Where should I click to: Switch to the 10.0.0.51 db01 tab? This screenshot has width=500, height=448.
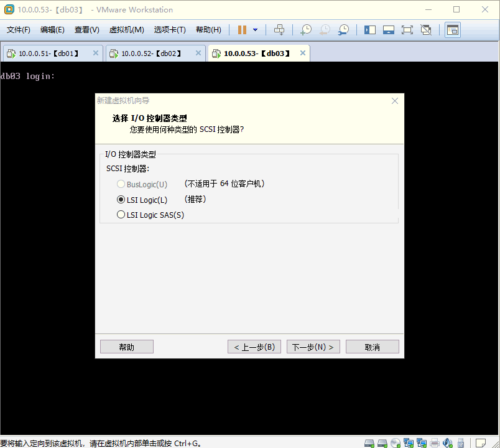(x=49, y=54)
